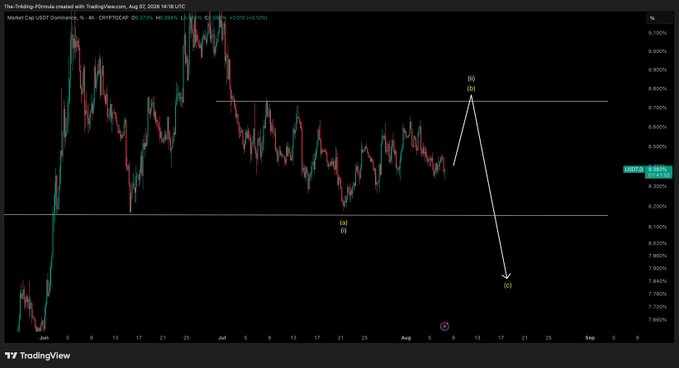Click the Aug label on the time axis

[406, 338]
